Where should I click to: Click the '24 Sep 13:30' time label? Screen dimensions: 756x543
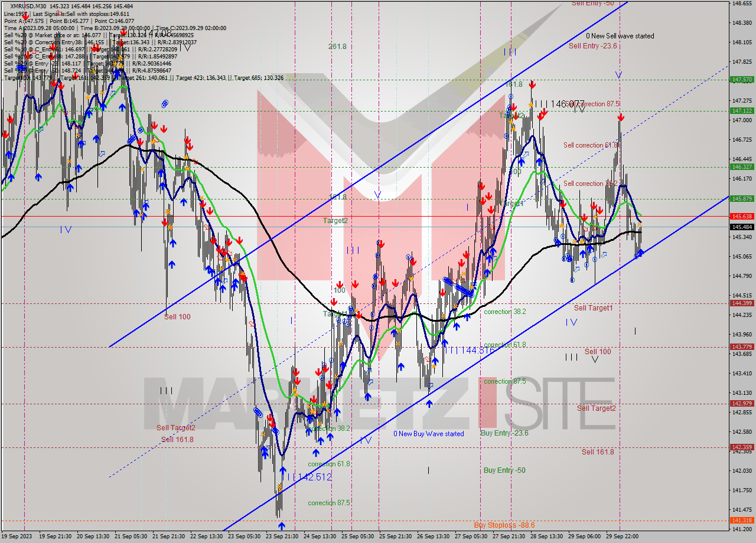[320, 537]
